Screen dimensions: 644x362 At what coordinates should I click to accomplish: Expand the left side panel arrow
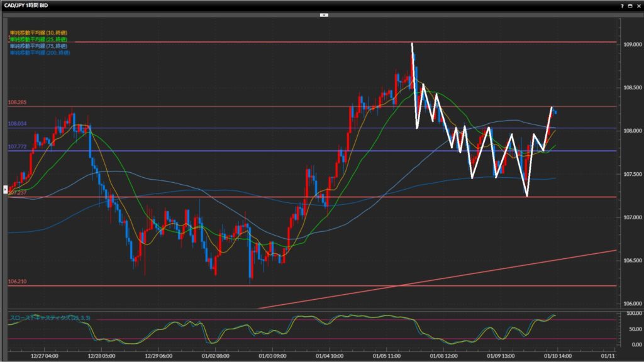tap(6, 188)
